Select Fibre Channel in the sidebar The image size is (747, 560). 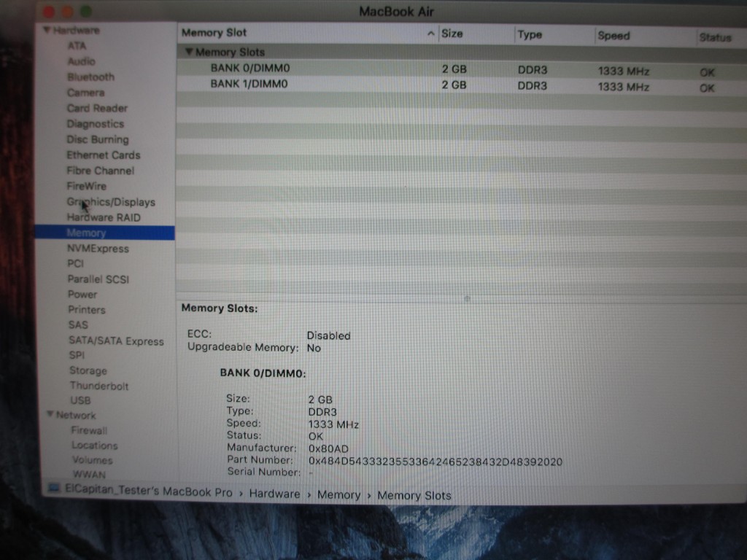(101, 171)
